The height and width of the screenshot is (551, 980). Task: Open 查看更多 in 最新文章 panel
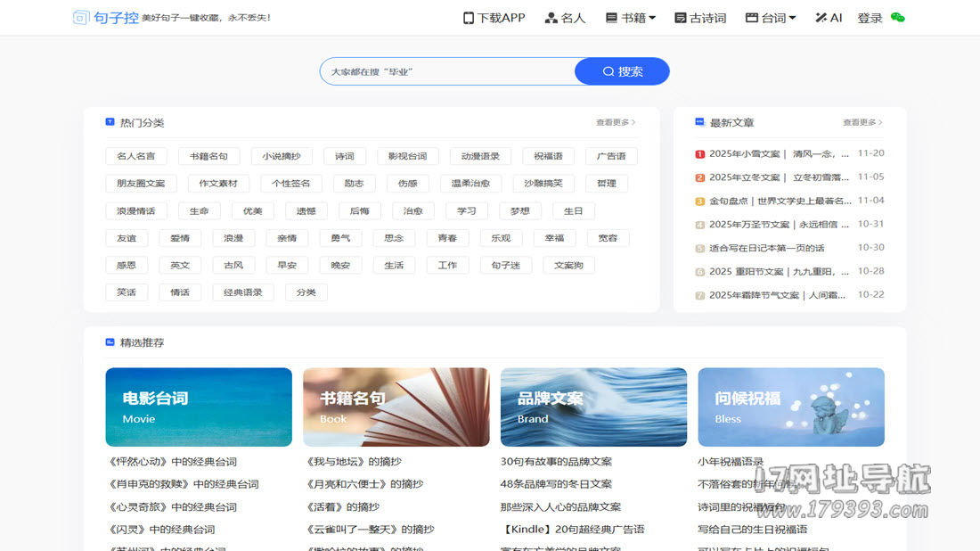pyautogui.click(x=862, y=122)
